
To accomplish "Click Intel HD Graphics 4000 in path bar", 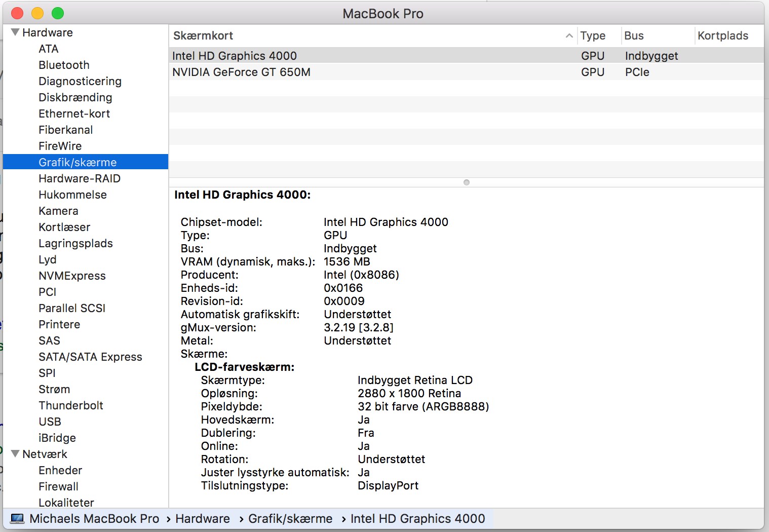I will (x=418, y=518).
